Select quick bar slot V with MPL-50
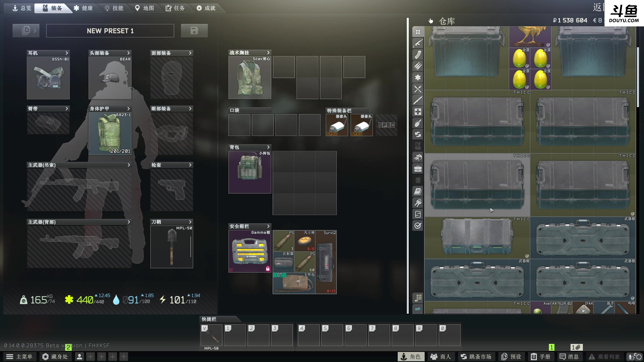 (212, 335)
